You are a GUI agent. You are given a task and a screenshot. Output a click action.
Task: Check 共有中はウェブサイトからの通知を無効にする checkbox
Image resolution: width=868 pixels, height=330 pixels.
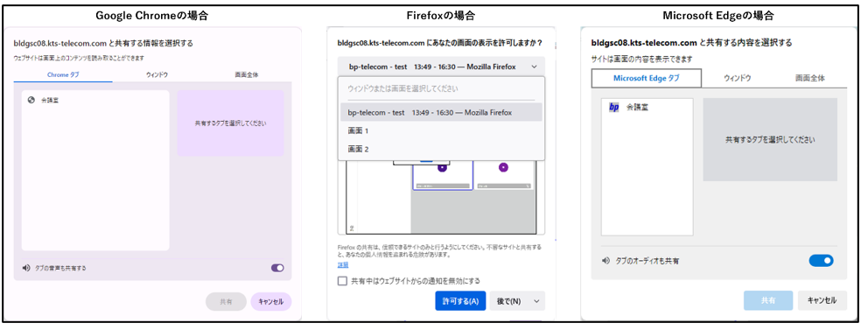pos(342,281)
